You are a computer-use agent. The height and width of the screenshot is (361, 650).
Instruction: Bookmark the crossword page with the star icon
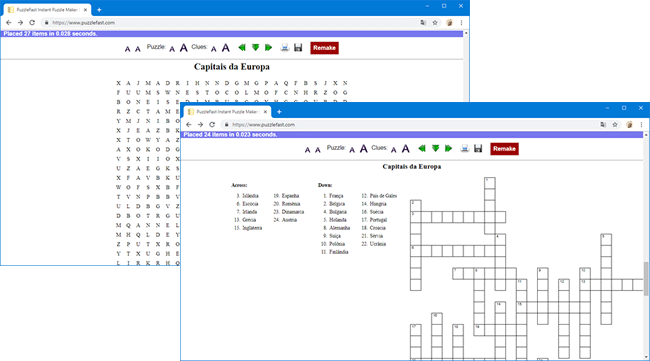point(615,125)
